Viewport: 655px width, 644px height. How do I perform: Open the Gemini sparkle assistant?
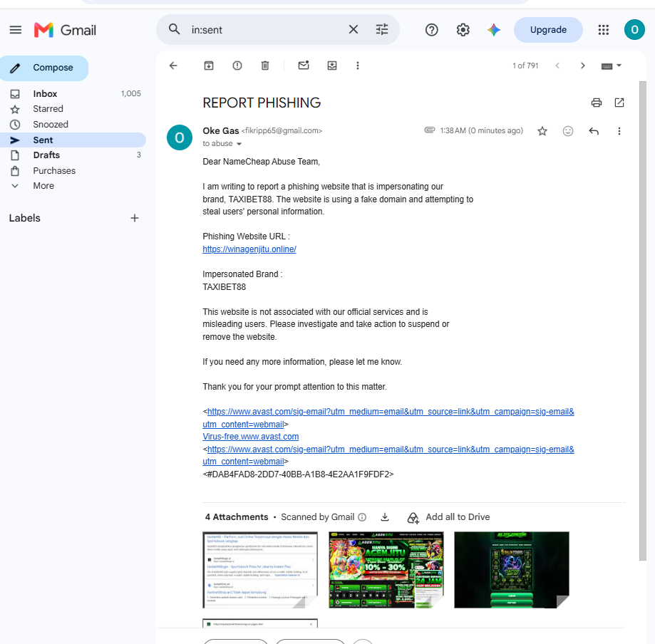coord(494,30)
